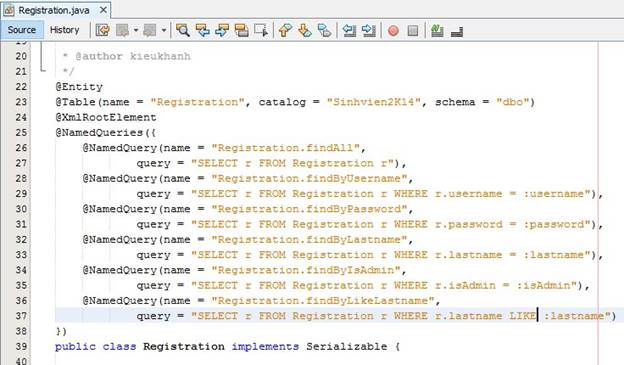Click r.password in line 31 query
Viewport: 624px width, 365px height.
point(468,224)
